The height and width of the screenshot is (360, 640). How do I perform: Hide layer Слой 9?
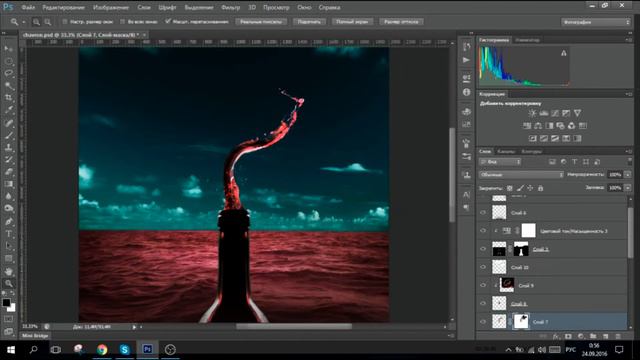point(483,285)
